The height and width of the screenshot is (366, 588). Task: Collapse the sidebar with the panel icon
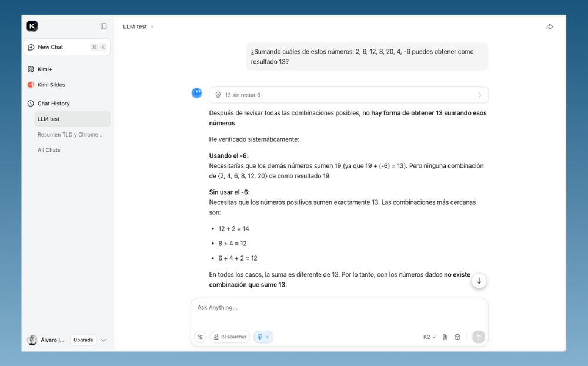(x=103, y=26)
